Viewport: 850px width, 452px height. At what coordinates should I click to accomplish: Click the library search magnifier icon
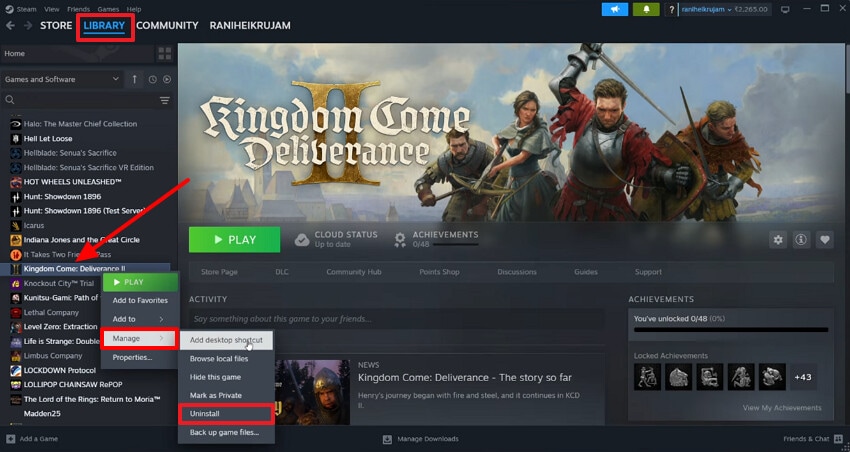(x=10, y=100)
